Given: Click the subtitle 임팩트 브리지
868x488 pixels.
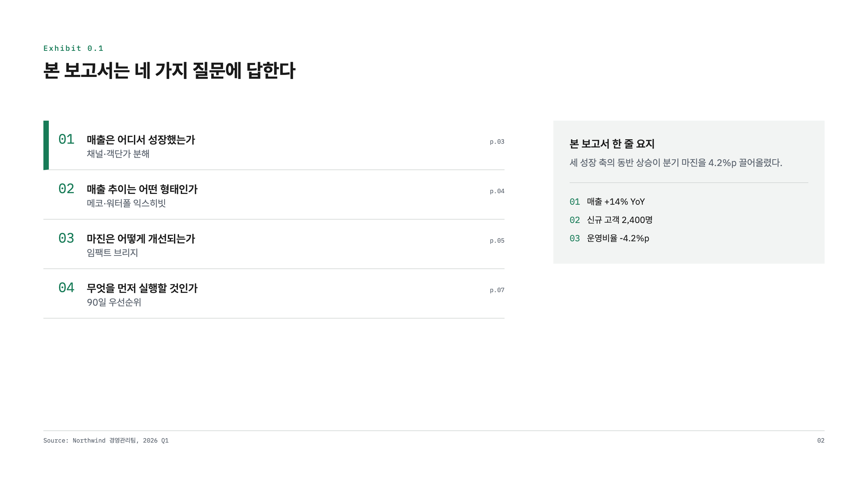Looking at the screenshot, I should (112, 253).
